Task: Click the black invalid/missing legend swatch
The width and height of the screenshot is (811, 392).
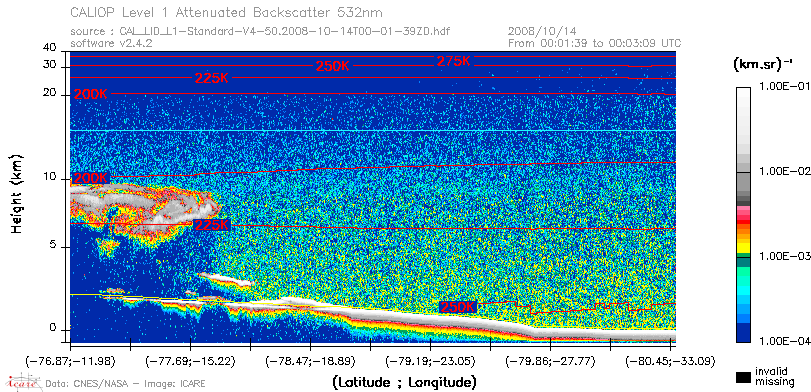Action: click(744, 378)
